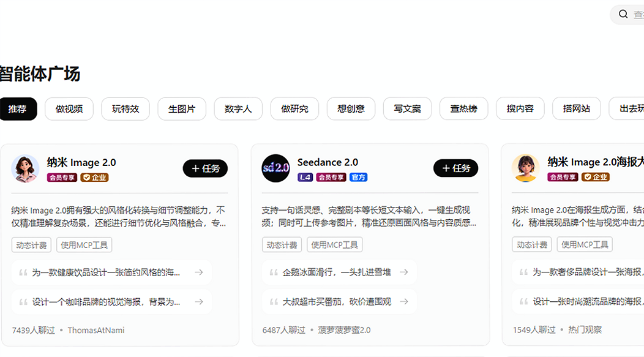This screenshot has height=357, width=644.
Task: Select the 搜内容 tab
Action: (x=520, y=109)
